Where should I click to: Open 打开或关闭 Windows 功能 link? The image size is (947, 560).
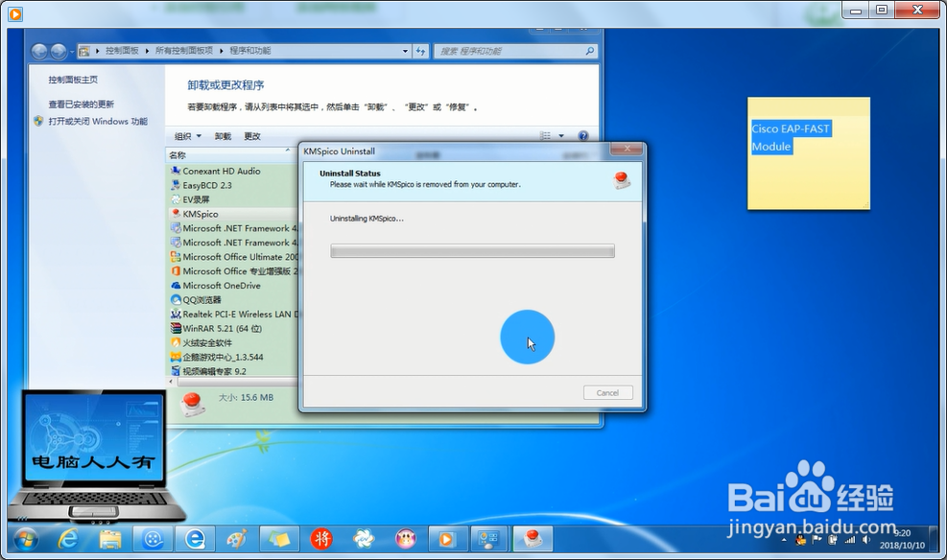point(98,121)
